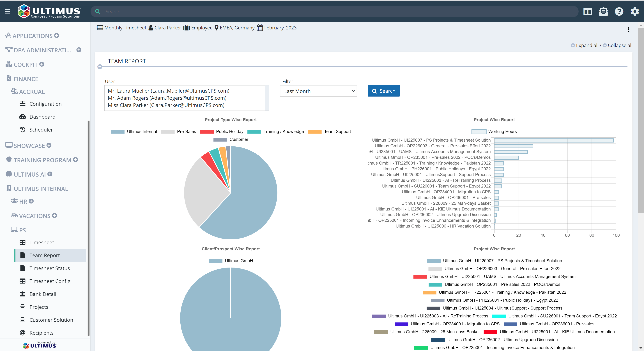
Task: Click the Scheduler history icon
Action: [x=22, y=130]
